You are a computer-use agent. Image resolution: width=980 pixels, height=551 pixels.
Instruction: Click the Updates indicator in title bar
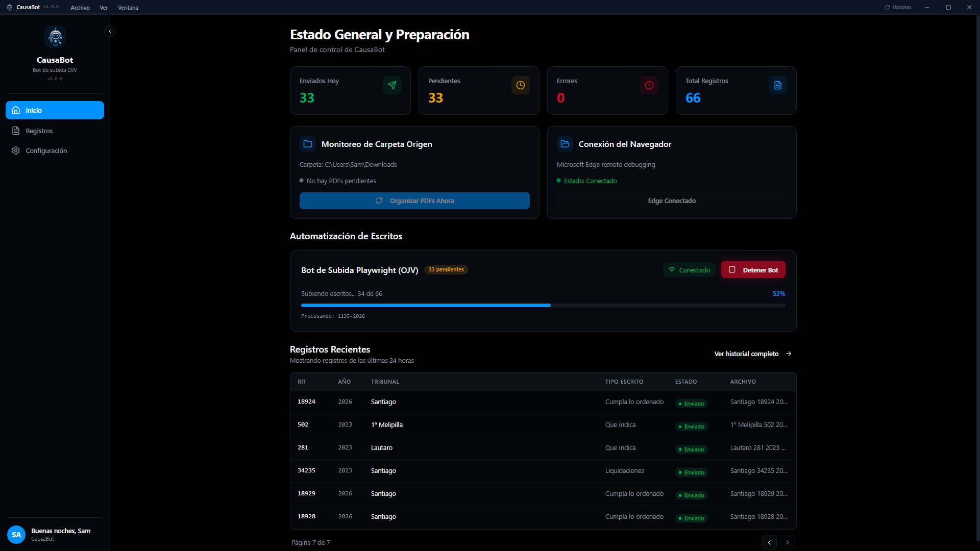(x=898, y=7)
